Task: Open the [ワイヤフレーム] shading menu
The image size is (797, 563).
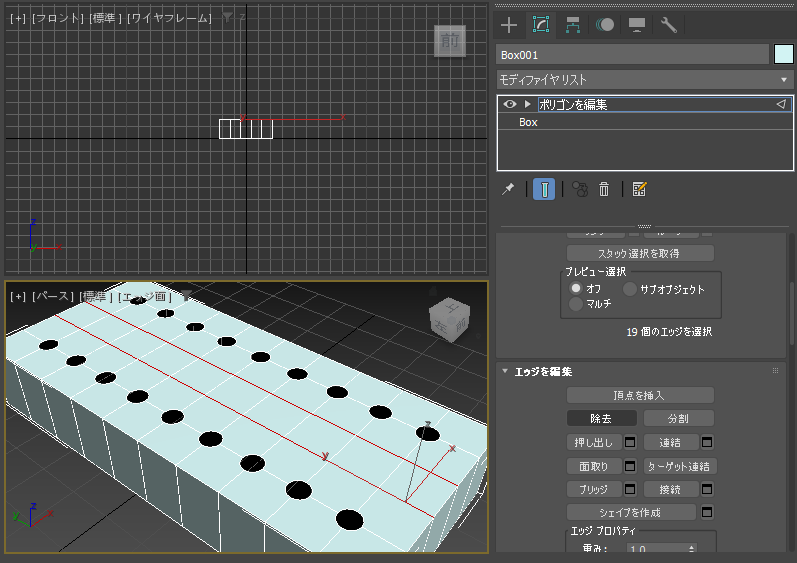Action: tap(169, 18)
